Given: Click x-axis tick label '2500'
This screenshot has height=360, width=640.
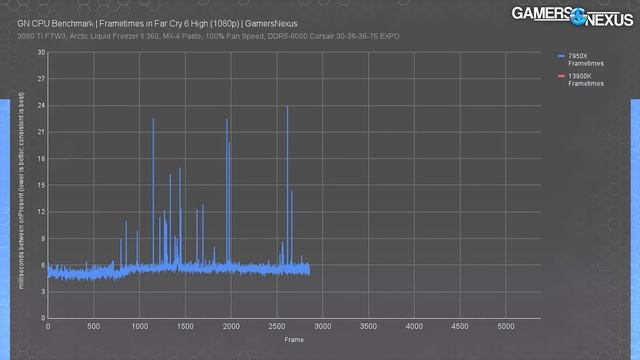Looking at the screenshot, I should pos(277,327).
